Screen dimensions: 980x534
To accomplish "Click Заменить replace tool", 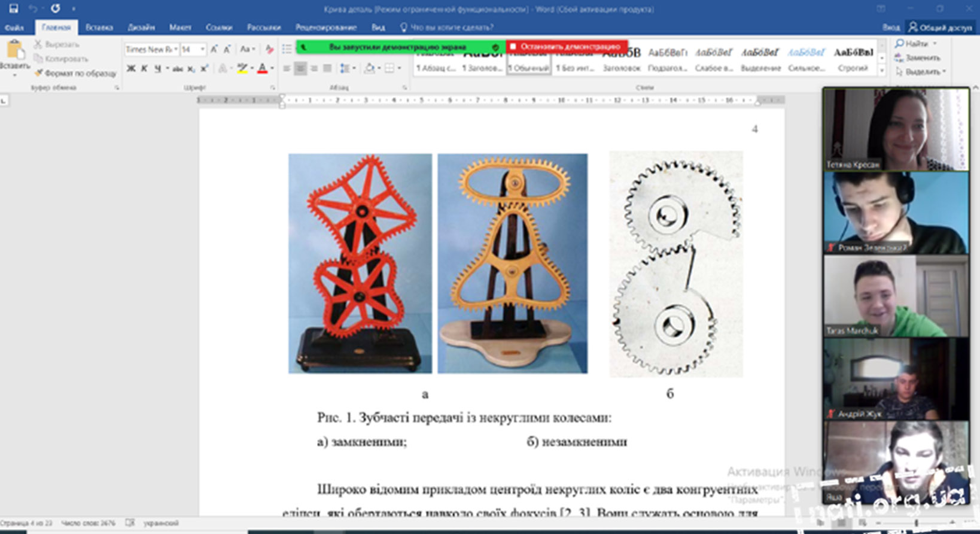I will 917,57.
